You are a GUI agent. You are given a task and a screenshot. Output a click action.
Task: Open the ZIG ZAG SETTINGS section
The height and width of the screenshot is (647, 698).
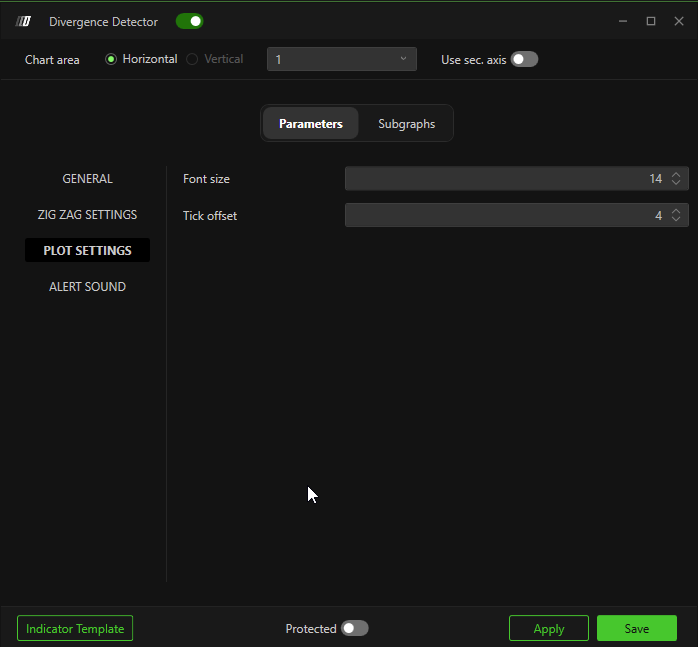pos(88,215)
